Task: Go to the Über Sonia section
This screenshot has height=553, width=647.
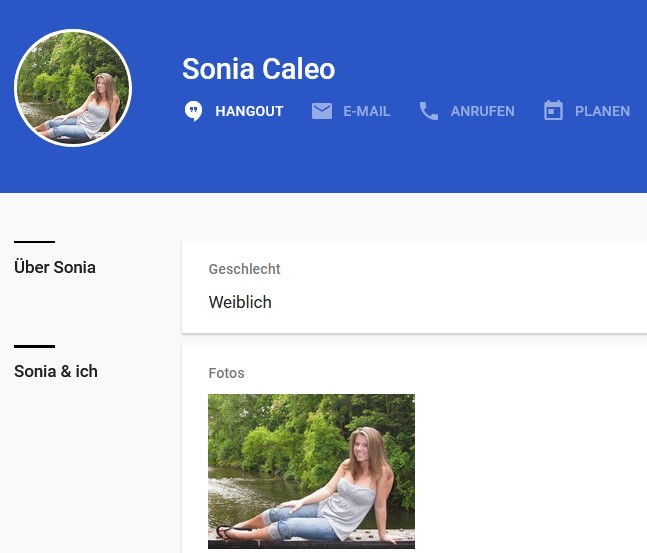Action: click(x=55, y=267)
